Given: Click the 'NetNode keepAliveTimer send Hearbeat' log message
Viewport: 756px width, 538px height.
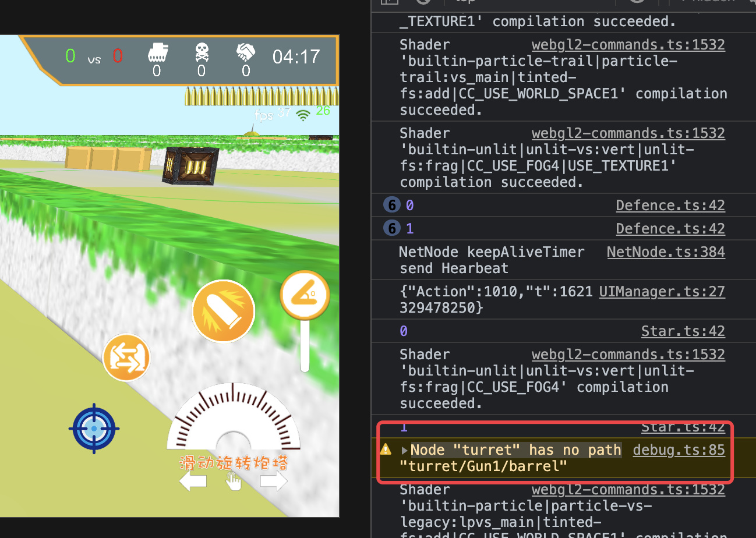Looking at the screenshot, I should 492,260.
